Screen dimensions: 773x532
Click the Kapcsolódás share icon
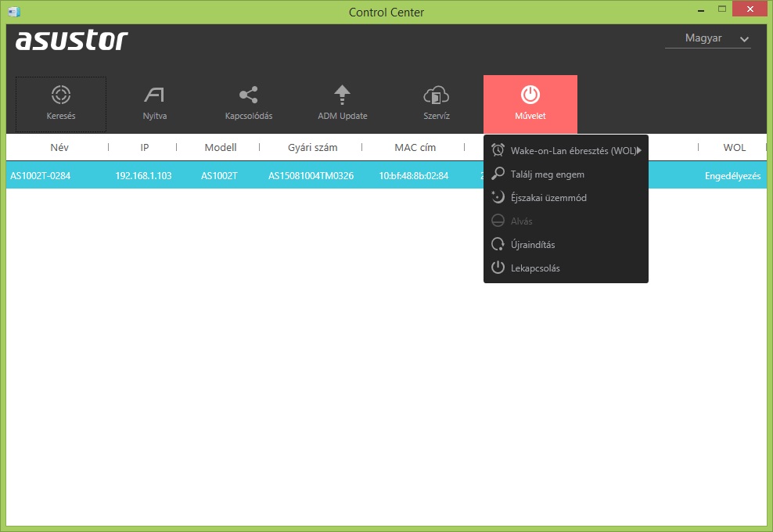point(249,95)
